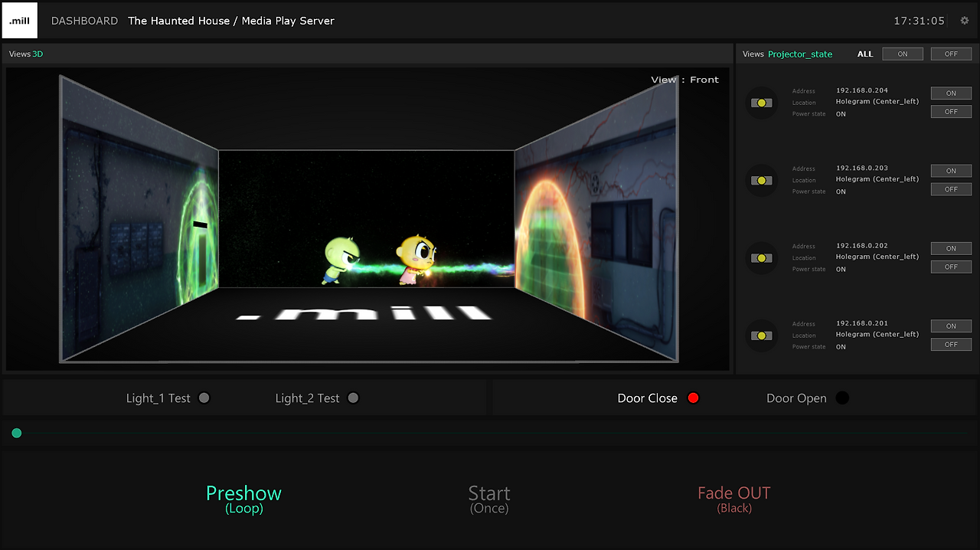Viewport: 980px width, 550px height.
Task: Activate Door Close red indicator
Action: click(694, 398)
